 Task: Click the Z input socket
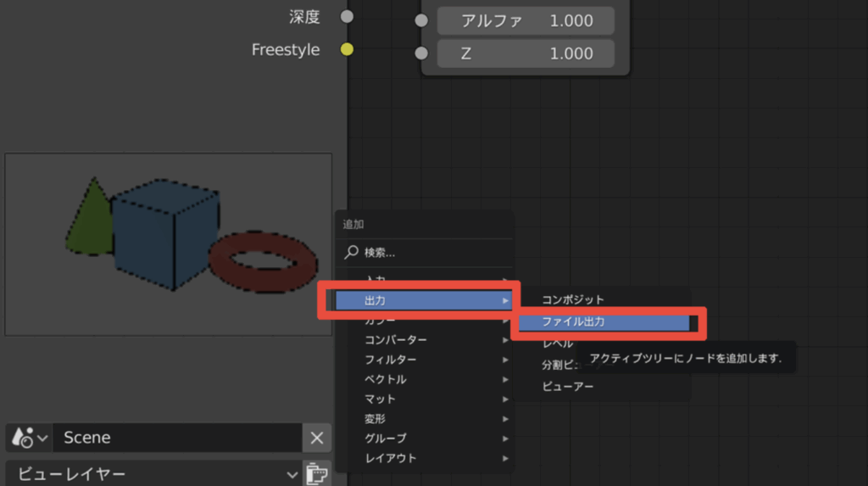point(421,53)
